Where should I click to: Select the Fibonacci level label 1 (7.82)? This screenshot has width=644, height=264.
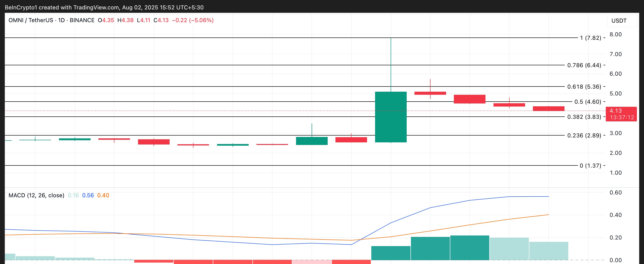pyautogui.click(x=590, y=38)
